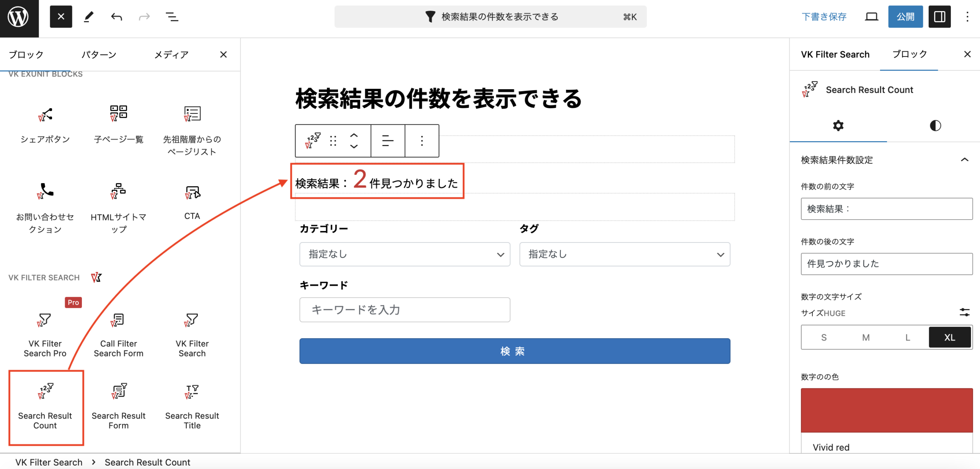Save draft via 下書き保存 link

click(x=824, y=16)
